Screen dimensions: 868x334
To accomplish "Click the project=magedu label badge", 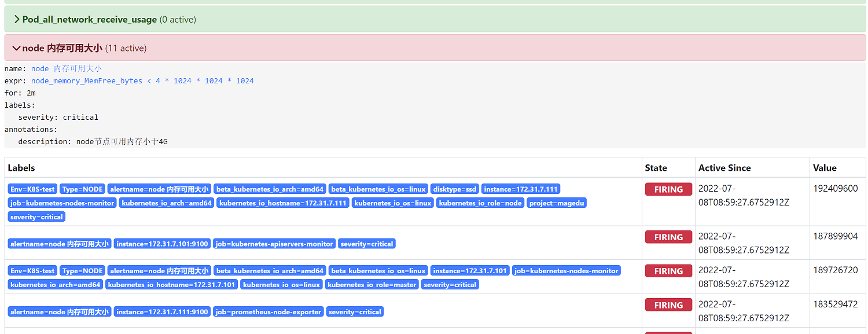I will point(557,203).
